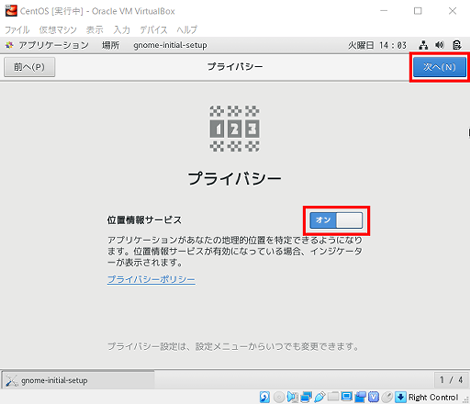Open the アプリケーション menu
Screen dimensions: 470x404
(x=53, y=45)
